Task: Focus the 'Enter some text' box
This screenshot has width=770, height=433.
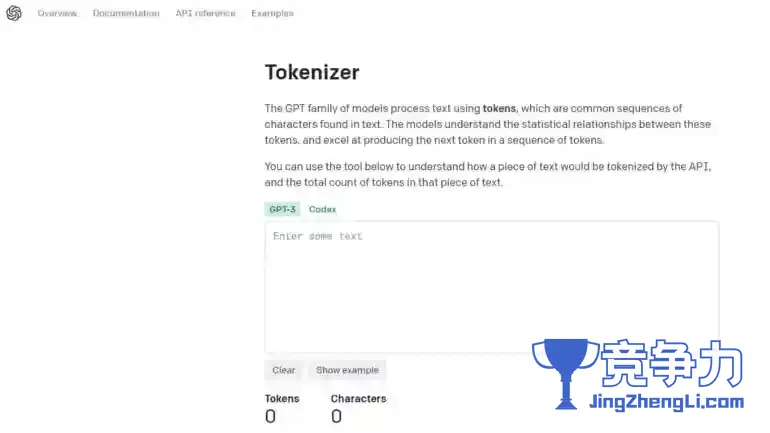Action: tap(492, 287)
